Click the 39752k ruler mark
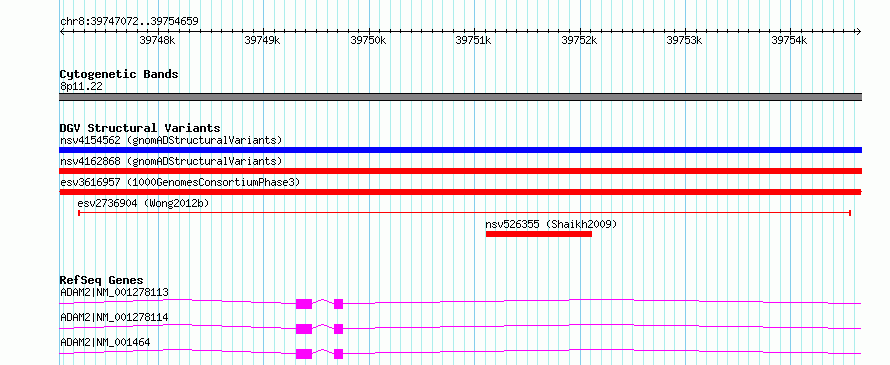This screenshot has height=365, width=890. pos(579,40)
